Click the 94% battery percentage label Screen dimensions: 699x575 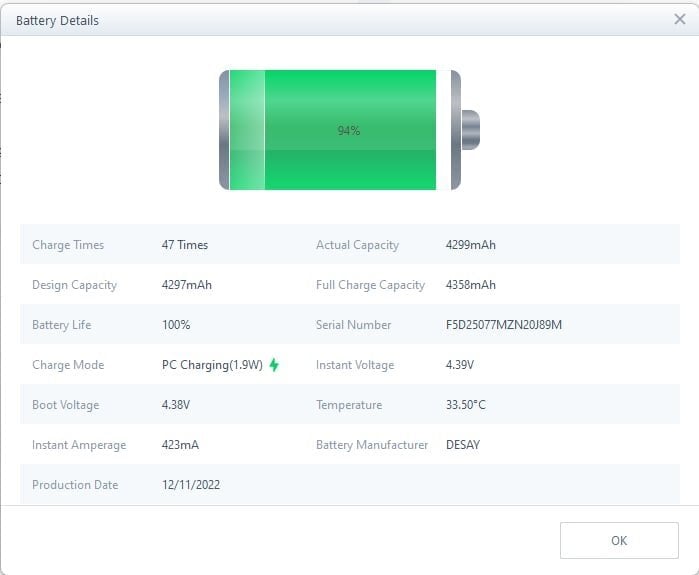(348, 131)
